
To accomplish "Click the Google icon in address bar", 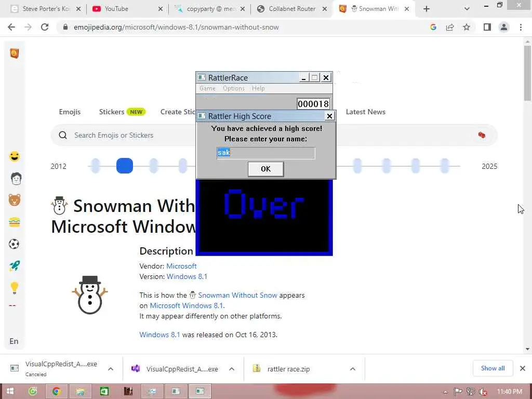I will coord(433,27).
